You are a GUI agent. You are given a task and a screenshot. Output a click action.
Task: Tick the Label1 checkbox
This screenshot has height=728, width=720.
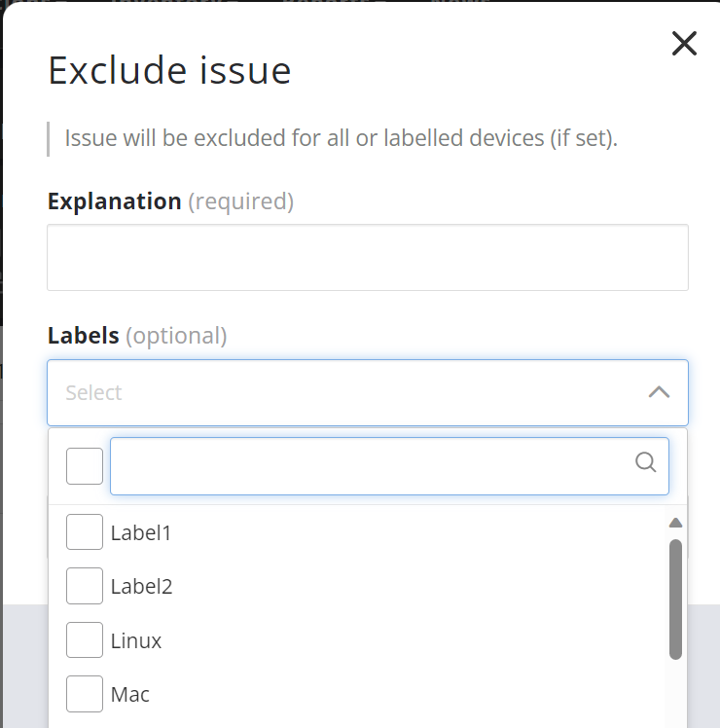click(x=85, y=532)
